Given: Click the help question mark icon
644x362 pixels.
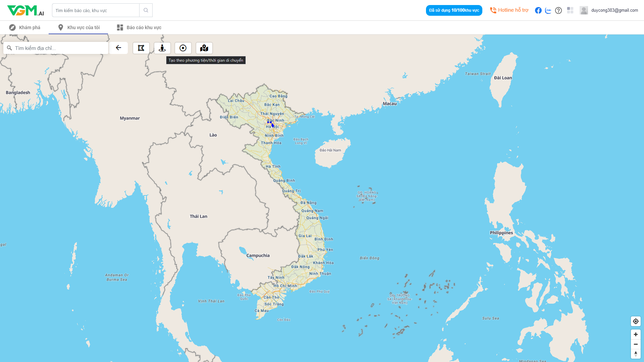Looking at the screenshot, I should 558,10.
